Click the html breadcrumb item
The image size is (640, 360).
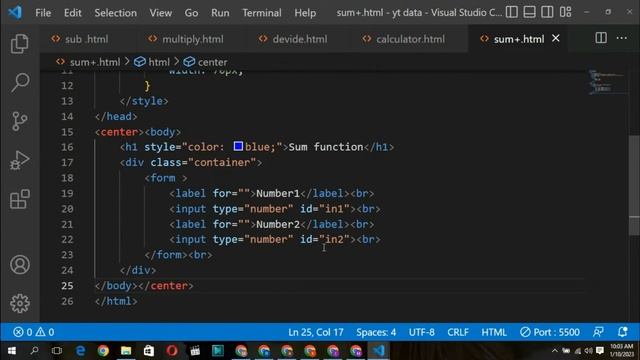(x=159, y=62)
